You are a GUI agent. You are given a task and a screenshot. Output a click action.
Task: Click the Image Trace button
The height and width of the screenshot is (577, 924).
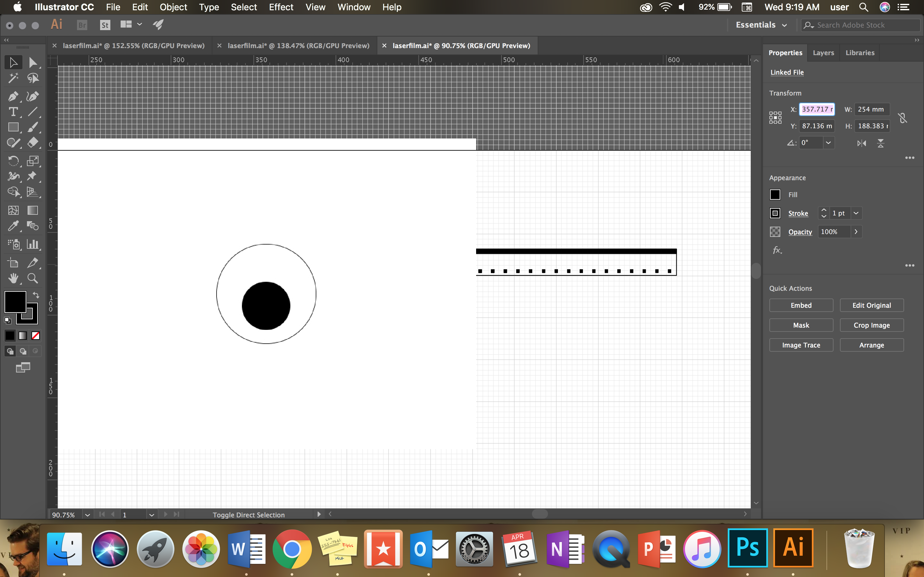(x=801, y=345)
